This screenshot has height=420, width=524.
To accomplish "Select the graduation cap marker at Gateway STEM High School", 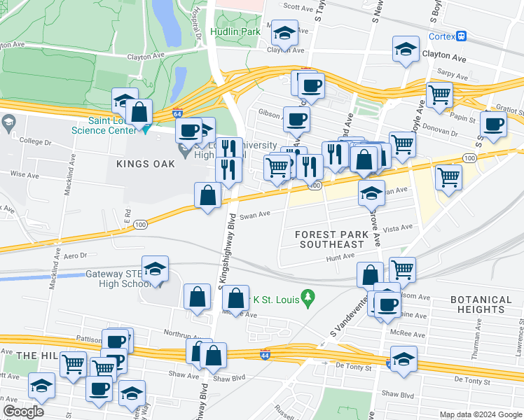I will tap(155, 269).
